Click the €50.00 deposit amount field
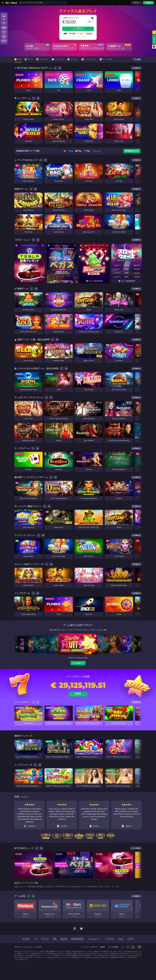Screen dimensions: 156x980 (74, 22)
